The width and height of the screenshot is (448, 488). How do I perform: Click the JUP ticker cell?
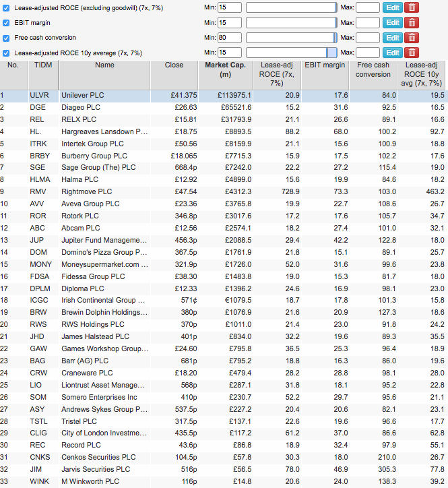point(43,240)
